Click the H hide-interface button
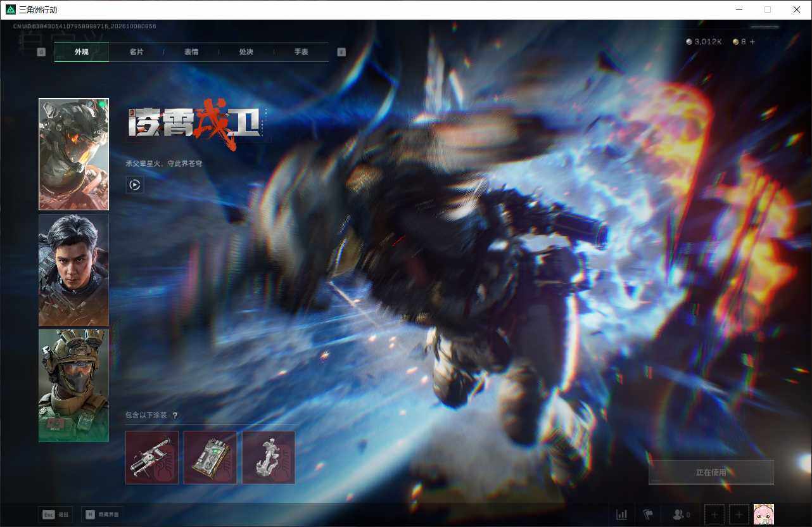This screenshot has height=527, width=812. pos(104,514)
